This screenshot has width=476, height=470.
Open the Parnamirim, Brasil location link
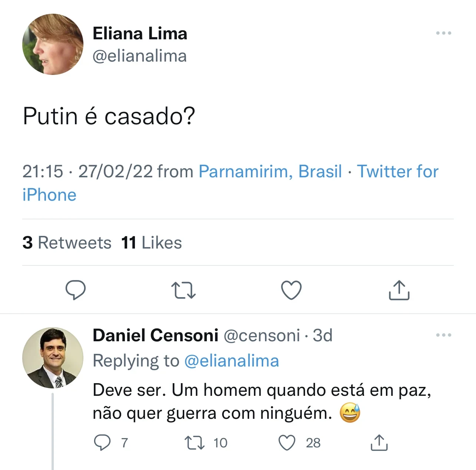(x=270, y=171)
